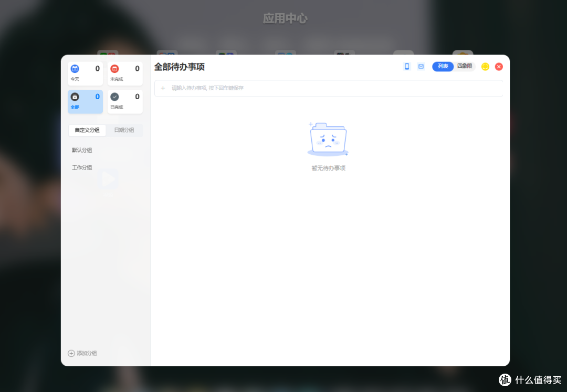Select the 全部 (all) todo card
The width and height of the screenshot is (567, 392).
click(x=86, y=102)
